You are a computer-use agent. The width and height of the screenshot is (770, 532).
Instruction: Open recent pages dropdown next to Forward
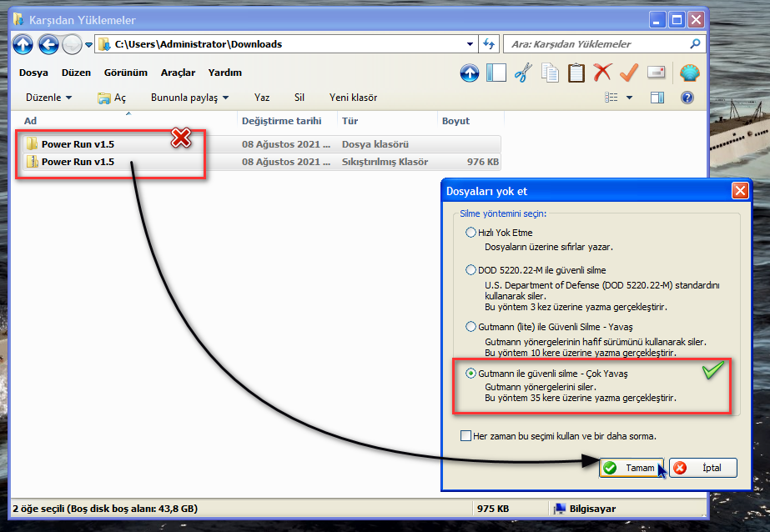pyautogui.click(x=89, y=45)
